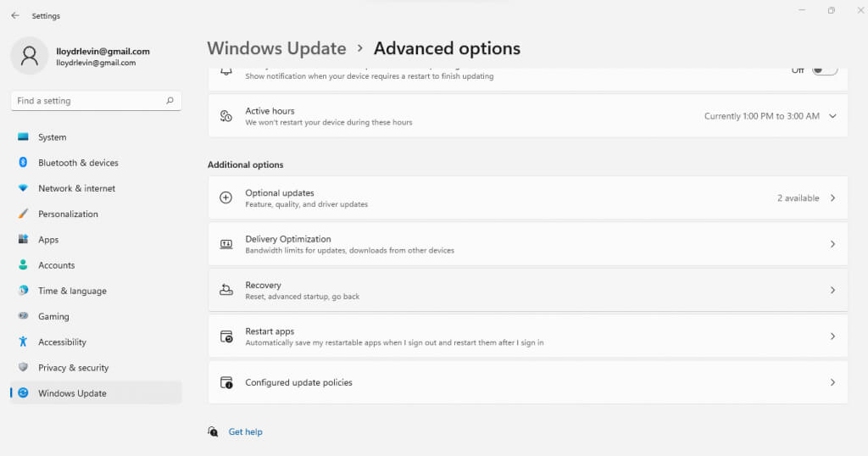Screen dimensions: 868x456
Task: Click the Bluetooth & devices icon
Action: click(x=23, y=163)
